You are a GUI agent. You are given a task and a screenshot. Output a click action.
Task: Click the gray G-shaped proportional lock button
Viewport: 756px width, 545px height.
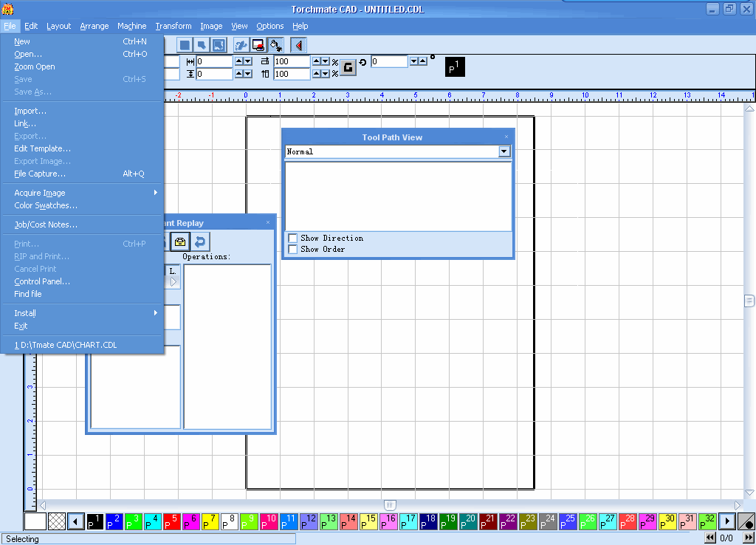point(348,67)
